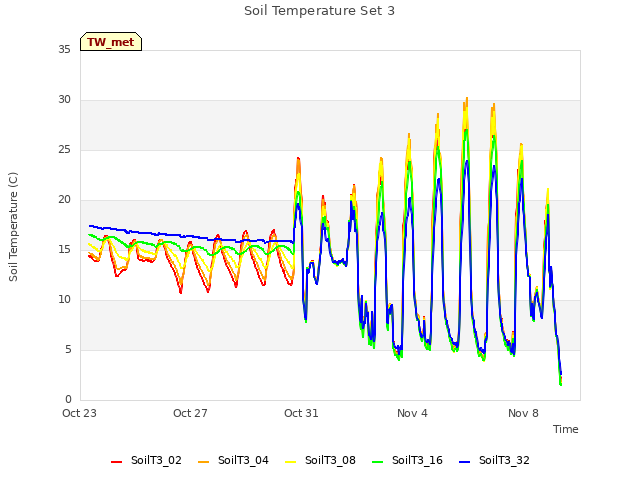Click the 30 y-axis tick label
The width and height of the screenshot is (640, 480).
coord(64,100)
